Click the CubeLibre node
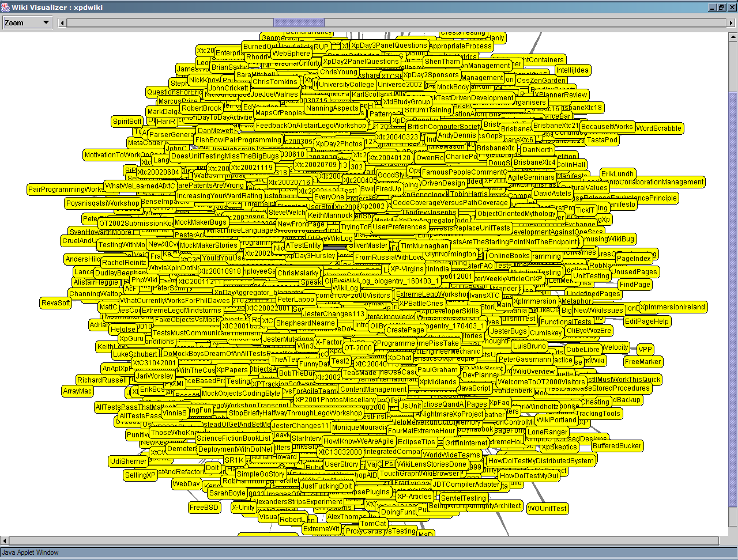Screen dimensions: 738x560 (x=583, y=350)
